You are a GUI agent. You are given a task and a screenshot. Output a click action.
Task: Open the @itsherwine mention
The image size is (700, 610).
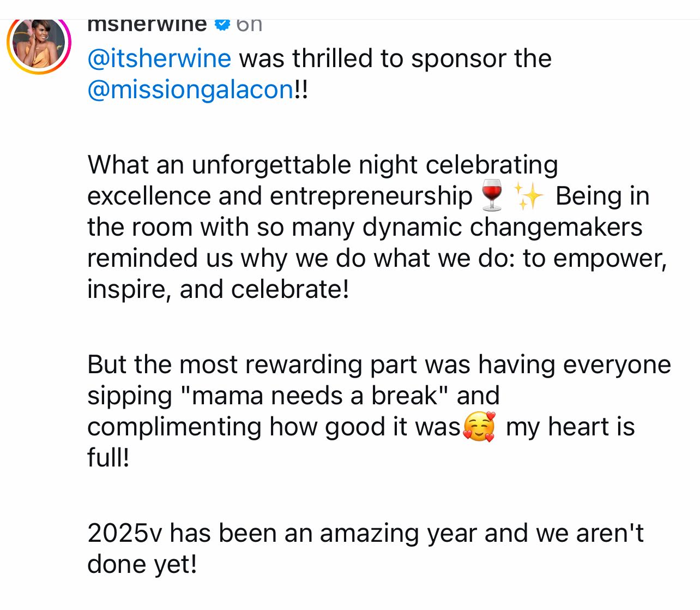point(159,58)
